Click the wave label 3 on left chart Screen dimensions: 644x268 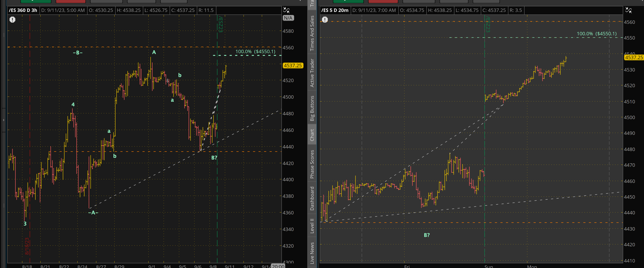click(25, 224)
